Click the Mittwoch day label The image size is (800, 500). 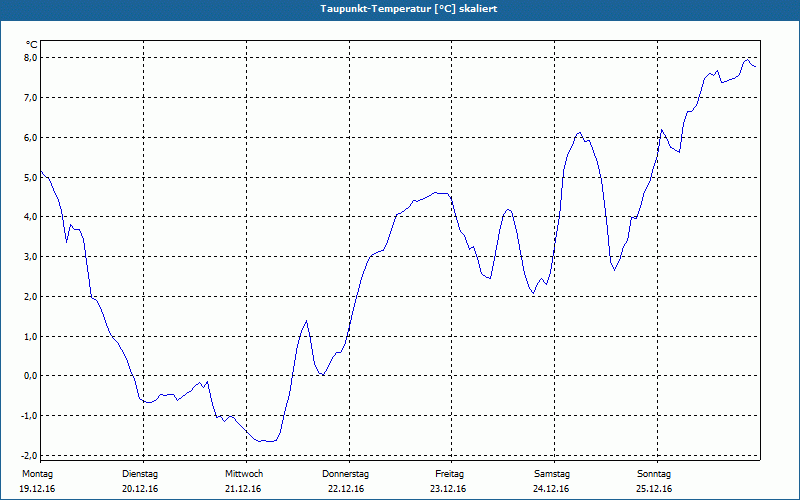pyautogui.click(x=244, y=474)
